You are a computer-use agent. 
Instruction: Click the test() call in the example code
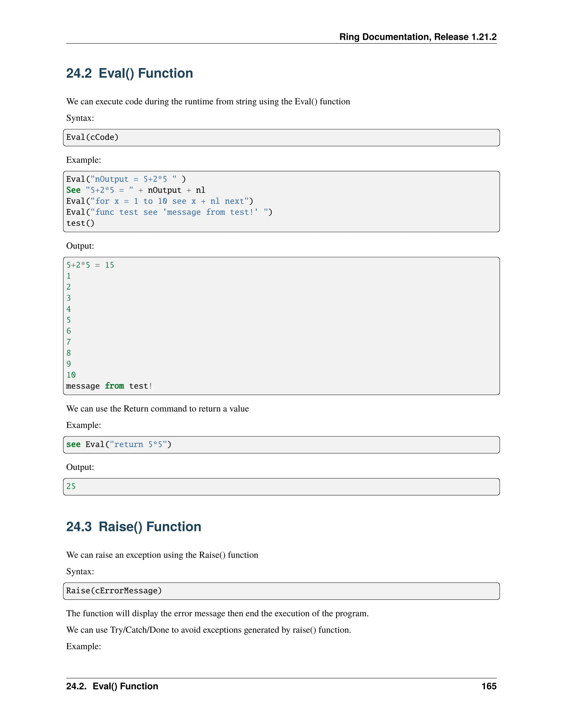(x=80, y=223)
